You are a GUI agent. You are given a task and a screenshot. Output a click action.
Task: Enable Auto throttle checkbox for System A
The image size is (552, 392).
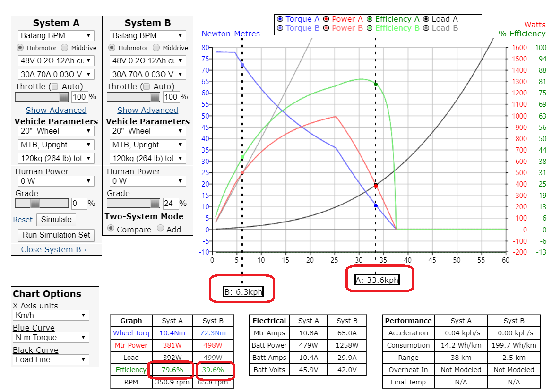[x=55, y=86]
